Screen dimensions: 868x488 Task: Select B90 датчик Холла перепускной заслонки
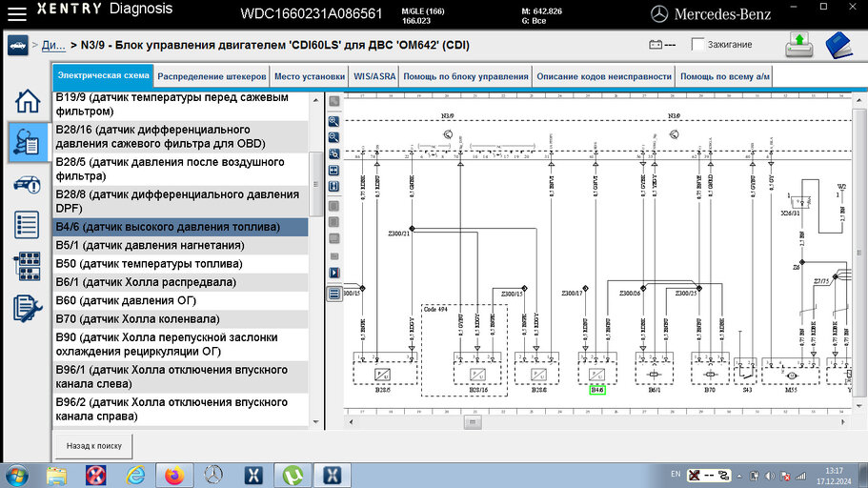[x=181, y=344]
